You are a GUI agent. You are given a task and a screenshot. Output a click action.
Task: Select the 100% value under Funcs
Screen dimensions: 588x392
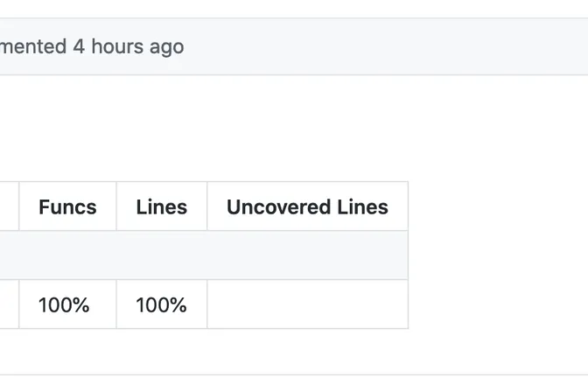tap(64, 304)
